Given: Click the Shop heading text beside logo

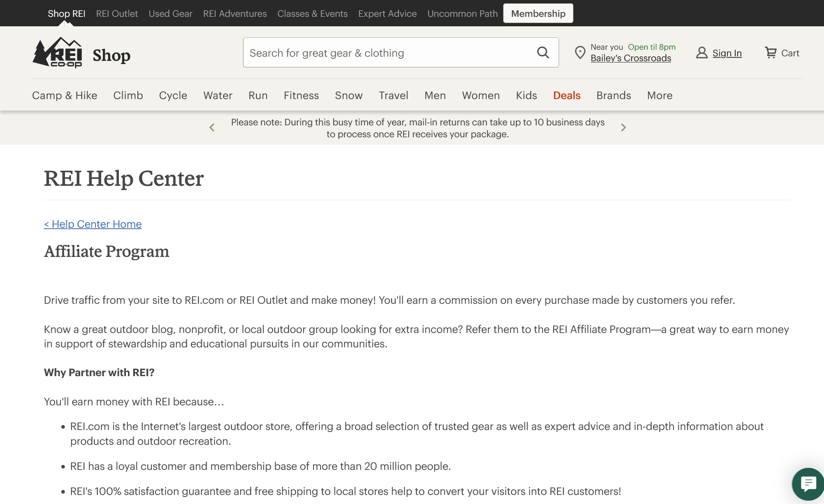Looking at the screenshot, I should click(111, 55).
